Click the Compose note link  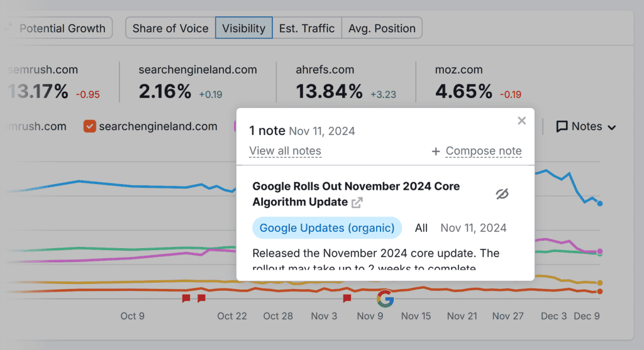(484, 151)
